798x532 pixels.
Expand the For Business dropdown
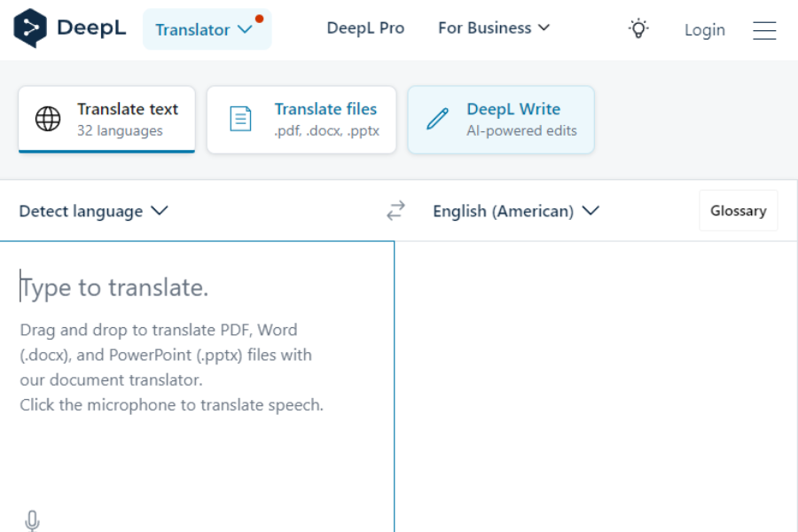493,27
